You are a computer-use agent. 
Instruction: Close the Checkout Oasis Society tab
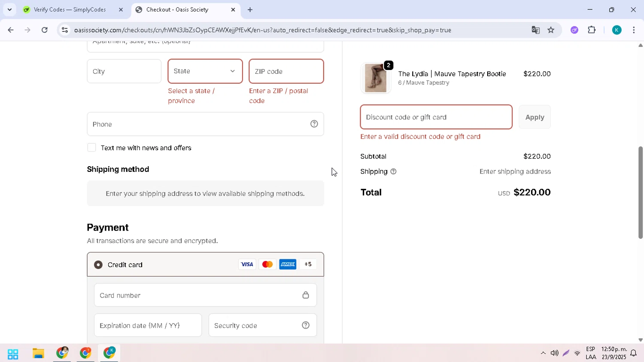[233, 9]
